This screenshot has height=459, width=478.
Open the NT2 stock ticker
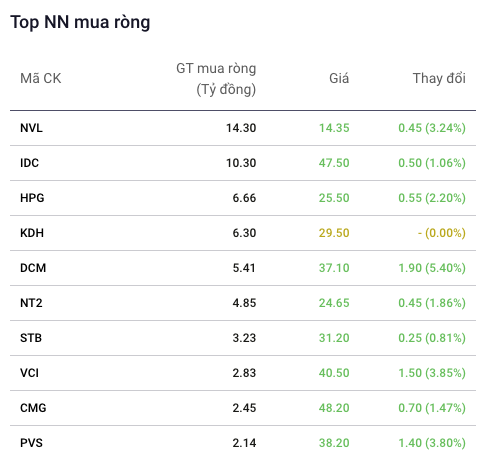pyautogui.click(x=31, y=303)
